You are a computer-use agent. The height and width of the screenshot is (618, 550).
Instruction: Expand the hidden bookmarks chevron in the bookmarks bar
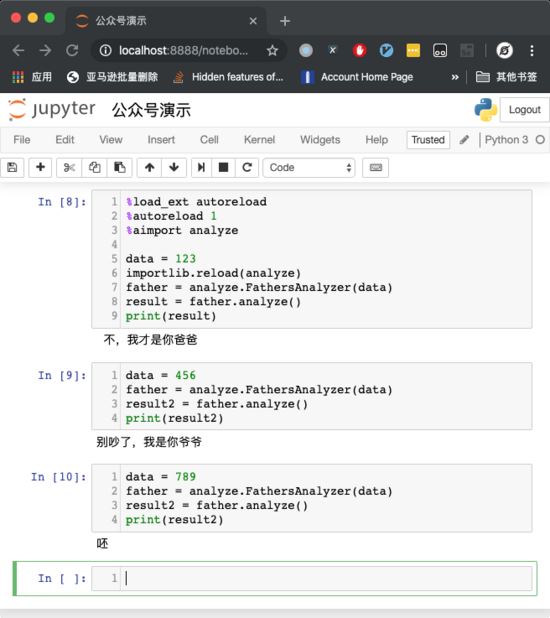click(x=455, y=77)
